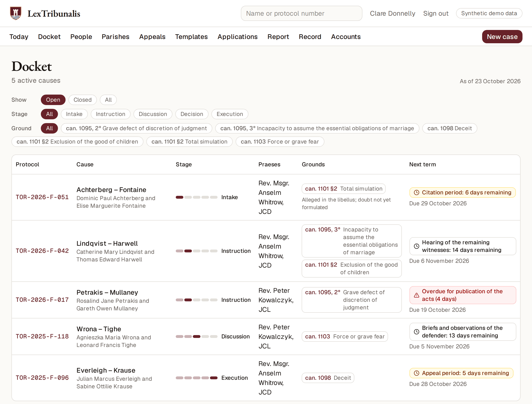Filter by can. 1103 Force or grave fear chip
The width and height of the screenshot is (532, 404).
[280, 142]
